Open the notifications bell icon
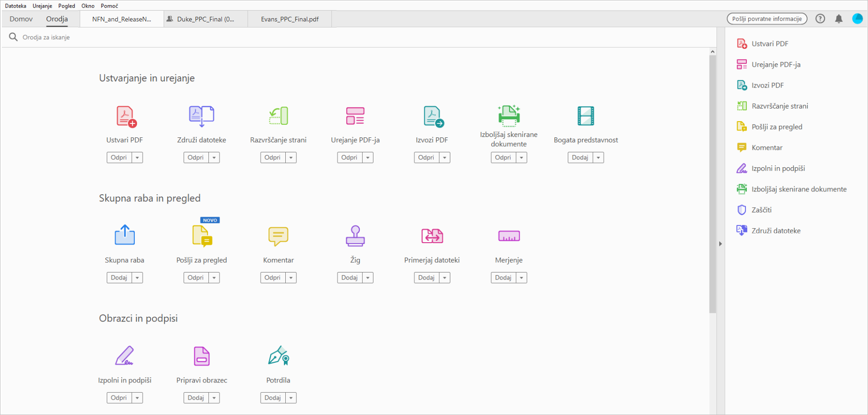This screenshot has height=415, width=868. [x=839, y=19]
